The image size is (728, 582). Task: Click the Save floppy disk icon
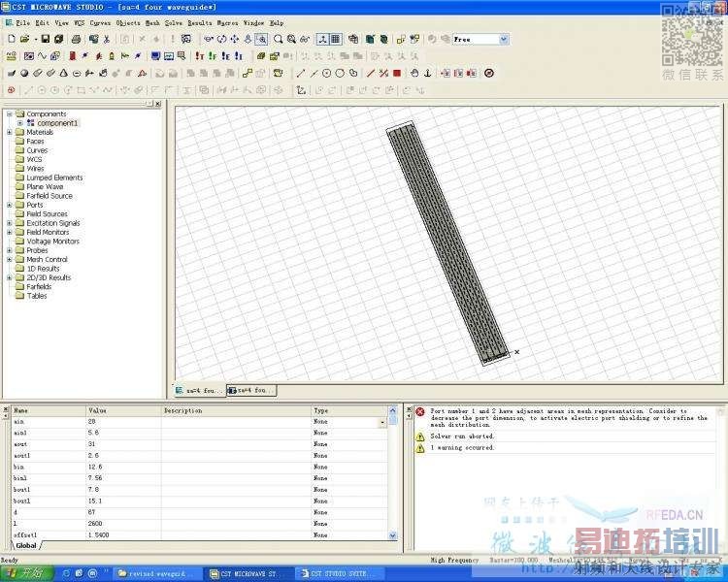pos(46,39)
